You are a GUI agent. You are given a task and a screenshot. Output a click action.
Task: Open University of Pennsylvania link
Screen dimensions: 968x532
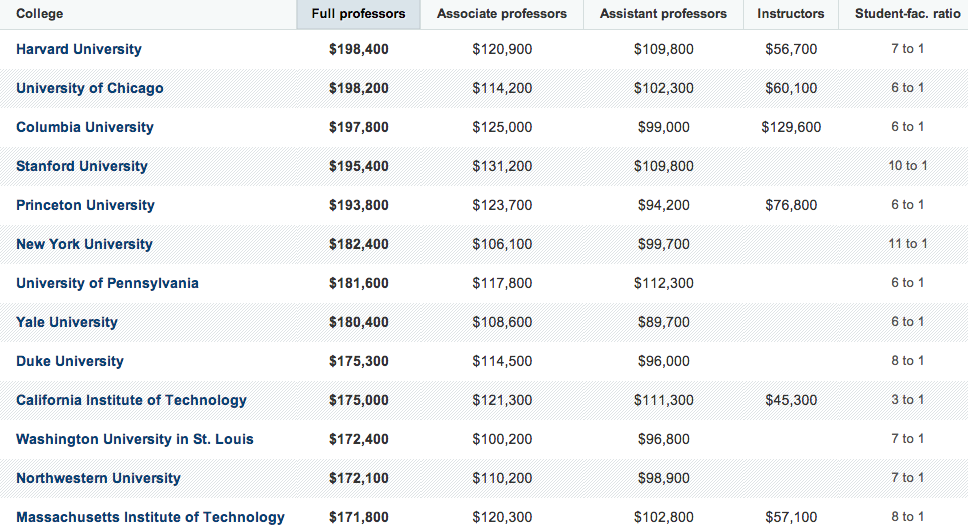tap(107, 283)
